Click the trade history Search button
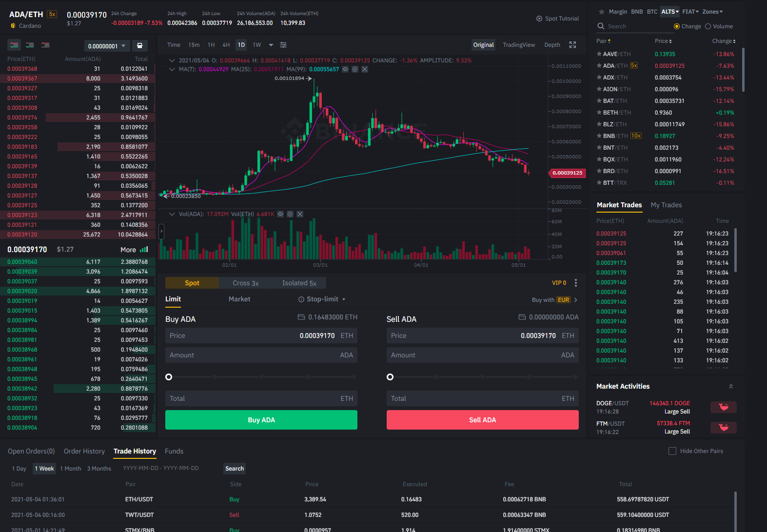This screenshot has height=532, width=767. click(x=235, y=469)
